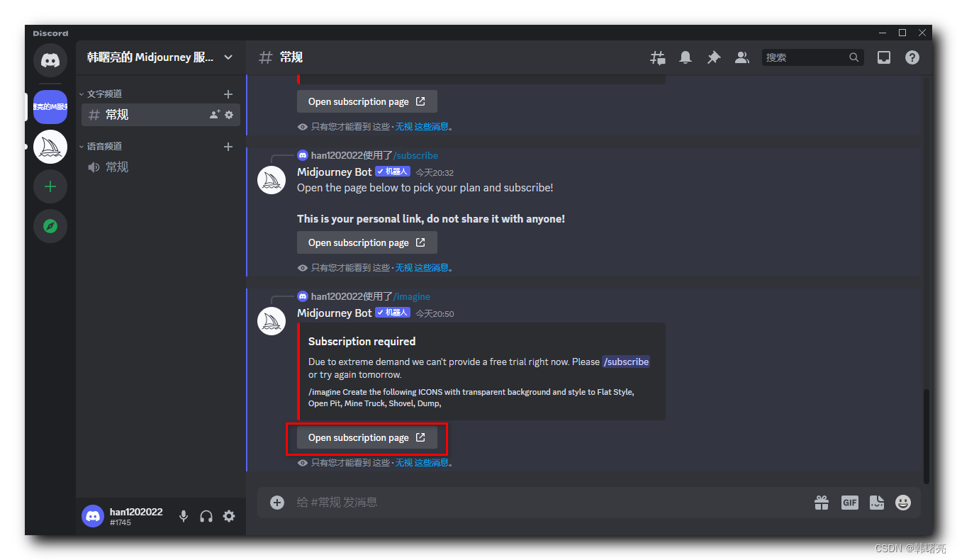Open Discord home direct messages
This screenshot has width=957, height=560.
click(50, 60)
